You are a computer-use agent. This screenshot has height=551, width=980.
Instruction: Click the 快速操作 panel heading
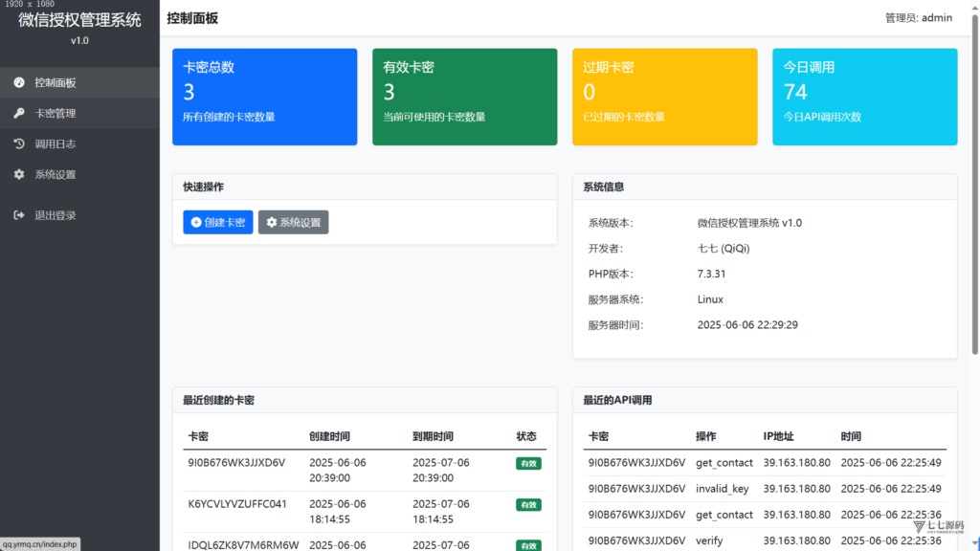[203, 187]
